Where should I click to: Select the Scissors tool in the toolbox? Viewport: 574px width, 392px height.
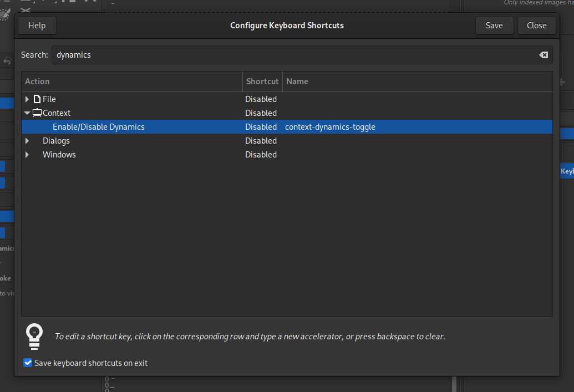point(25,9)
